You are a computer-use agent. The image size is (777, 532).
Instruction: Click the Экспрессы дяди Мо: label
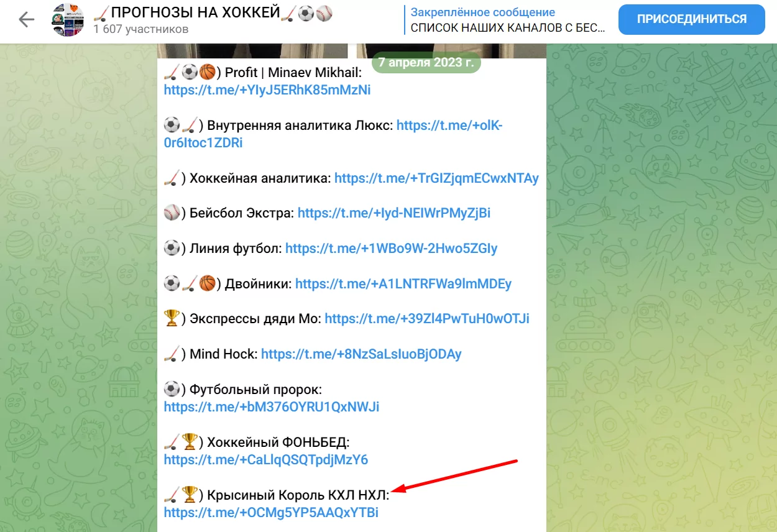(x=255, y=319)
